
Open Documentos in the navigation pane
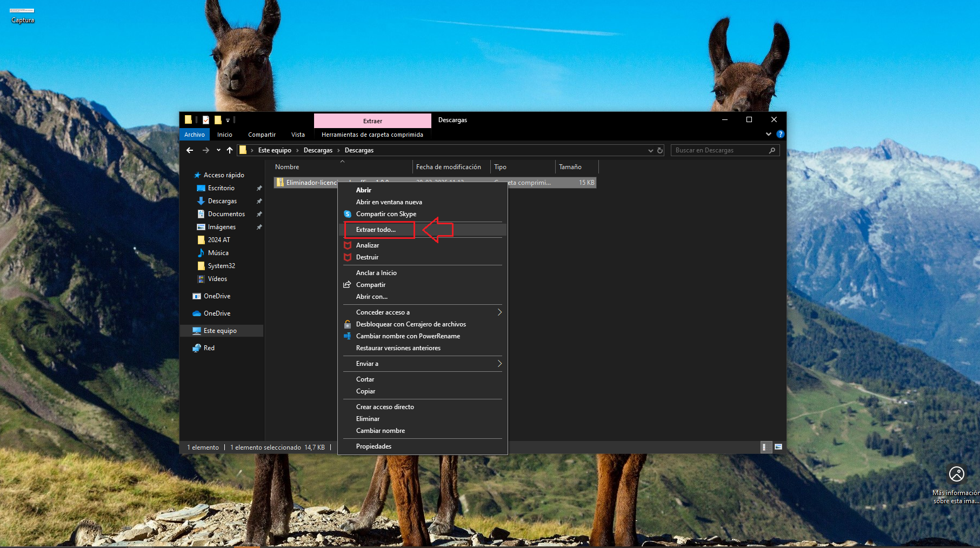point(226,214)
